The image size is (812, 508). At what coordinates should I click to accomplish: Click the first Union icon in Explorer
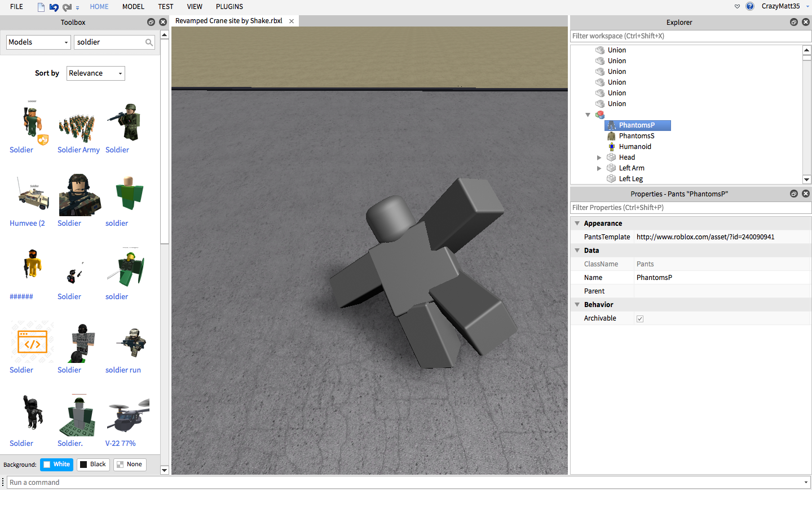(x=600, y=50)
